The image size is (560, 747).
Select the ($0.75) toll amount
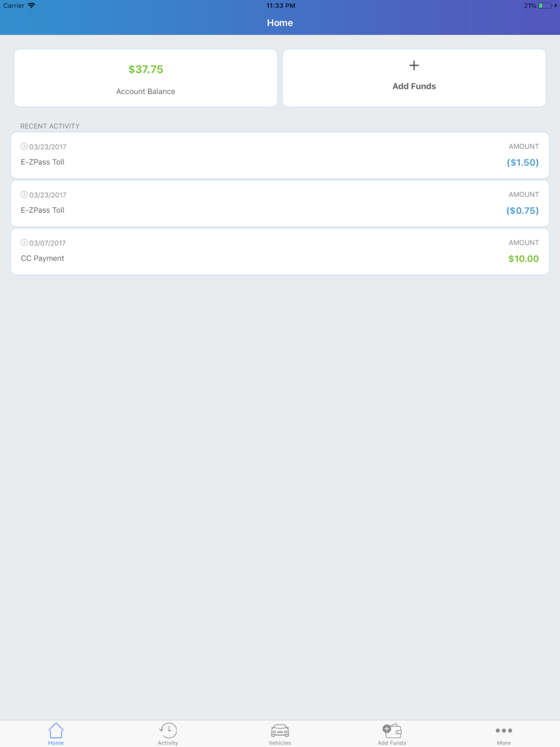point(522,211)
